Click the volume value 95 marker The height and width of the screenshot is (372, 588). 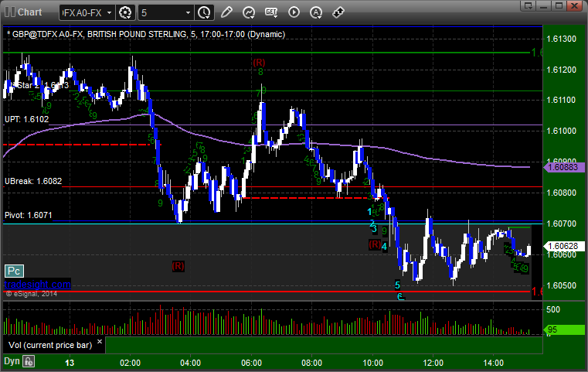click(563, 329)
